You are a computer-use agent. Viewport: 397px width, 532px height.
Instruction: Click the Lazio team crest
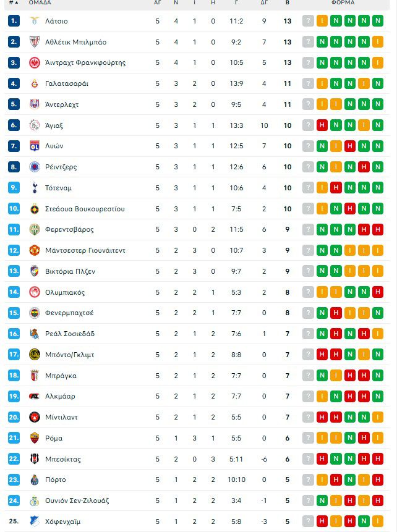pyautogui.click(x=34, y=21)
